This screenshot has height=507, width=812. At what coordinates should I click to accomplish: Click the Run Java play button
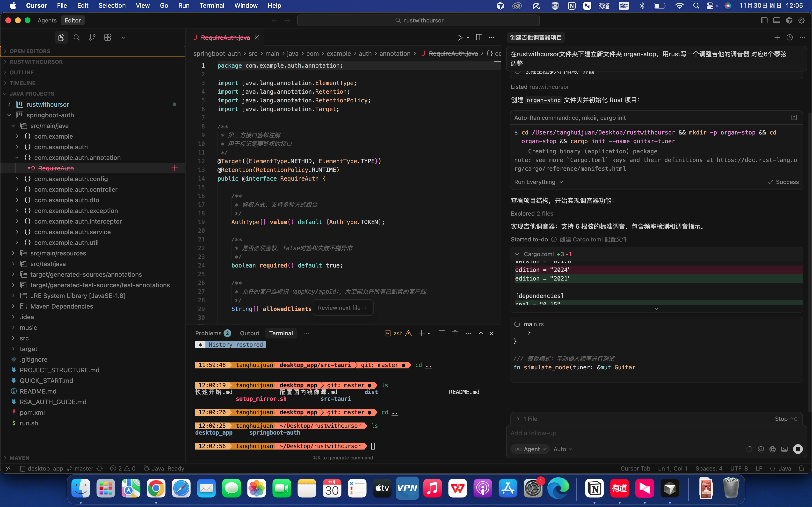460,38
